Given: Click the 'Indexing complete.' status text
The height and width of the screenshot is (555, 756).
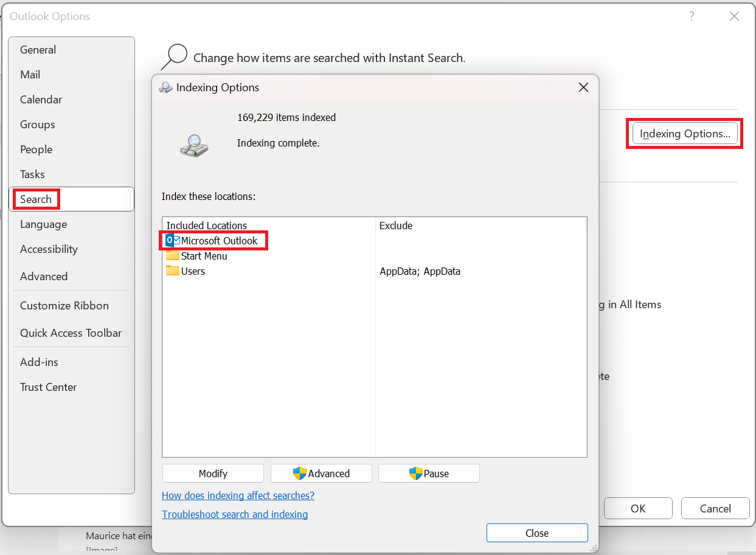Looking at the screenshot, I should click(279, 143).
